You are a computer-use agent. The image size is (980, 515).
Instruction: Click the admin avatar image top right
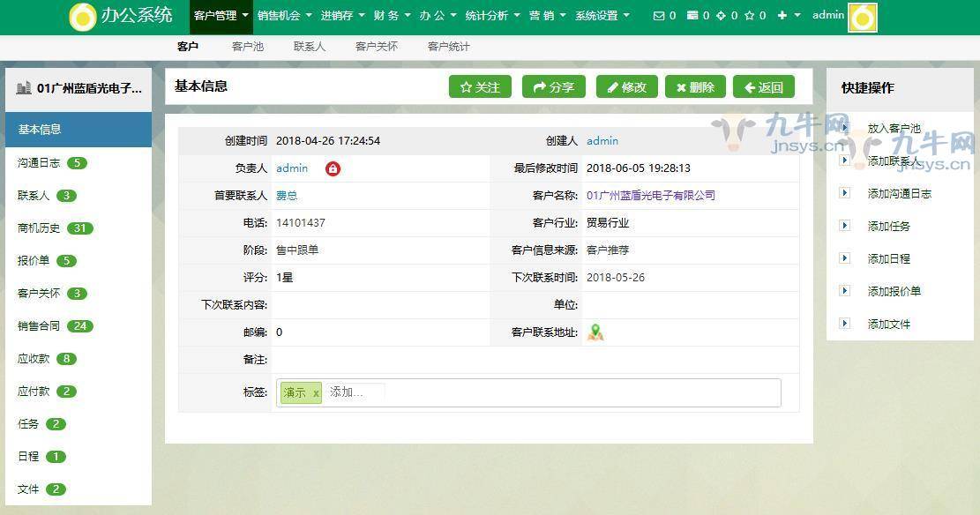click(x=860, y=15)
